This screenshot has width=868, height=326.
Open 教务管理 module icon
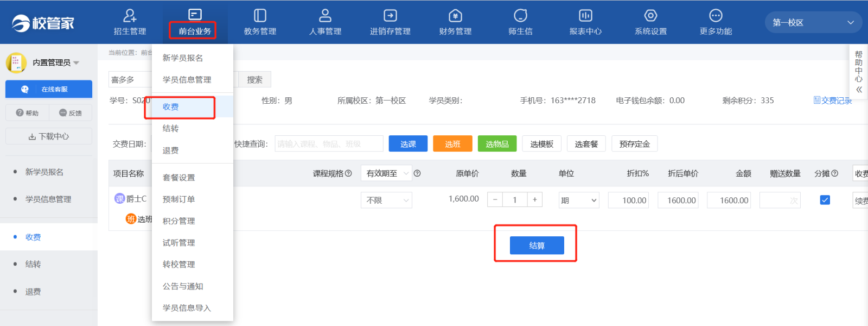(260, 15)
